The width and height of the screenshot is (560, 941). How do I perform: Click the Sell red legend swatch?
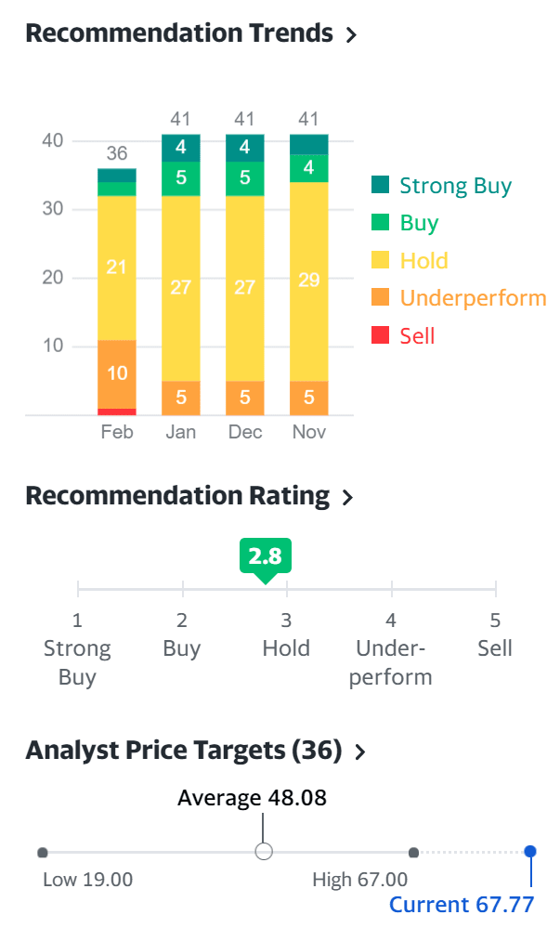pos(380,336)
